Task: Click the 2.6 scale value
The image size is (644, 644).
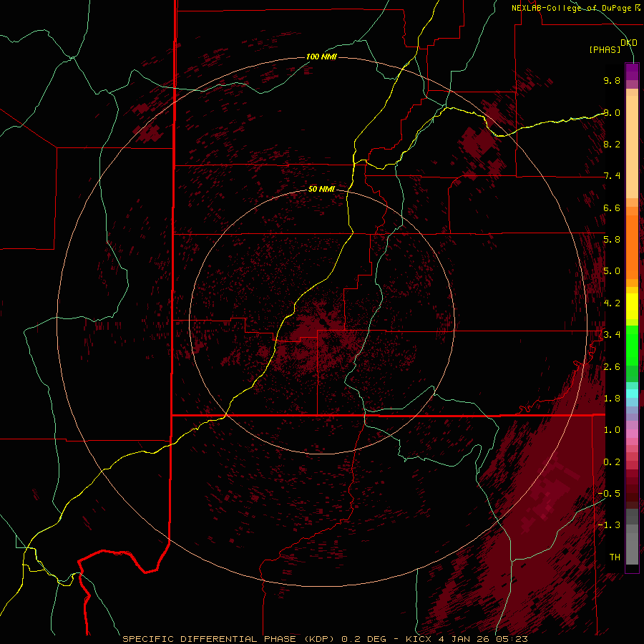Action: [612, 367]
